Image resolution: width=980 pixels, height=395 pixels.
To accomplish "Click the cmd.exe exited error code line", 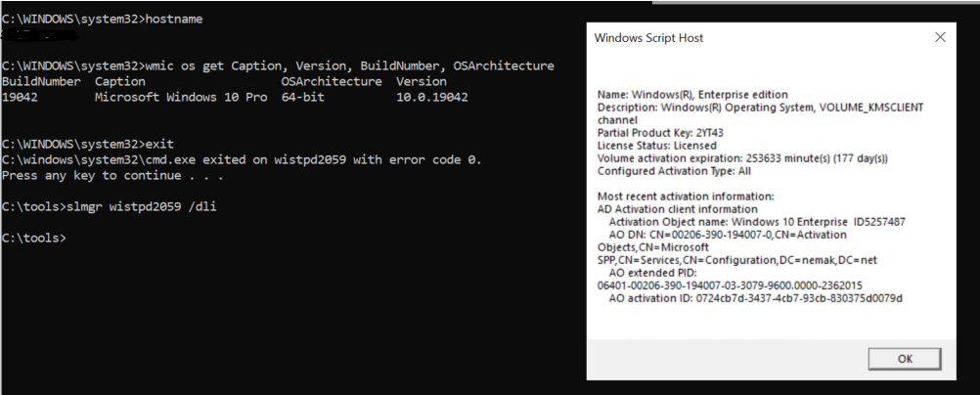I will [241, 159].
